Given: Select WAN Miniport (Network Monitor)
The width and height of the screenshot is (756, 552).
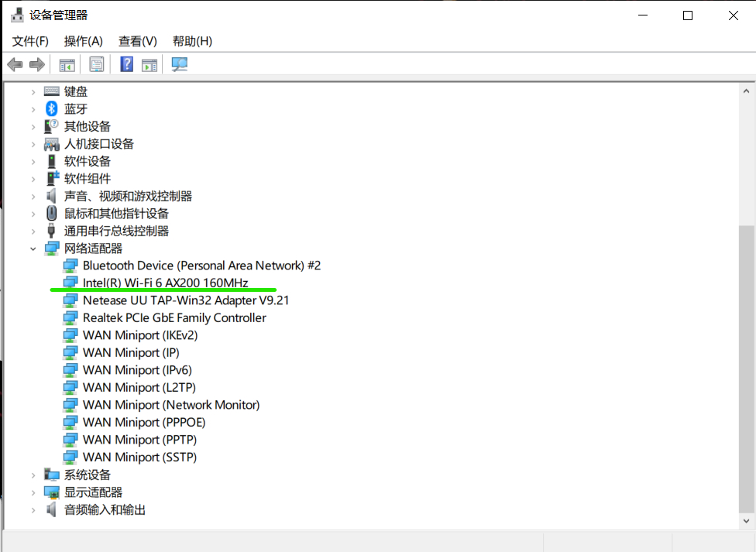Looking at the screenshot, I should pos(171,404).
